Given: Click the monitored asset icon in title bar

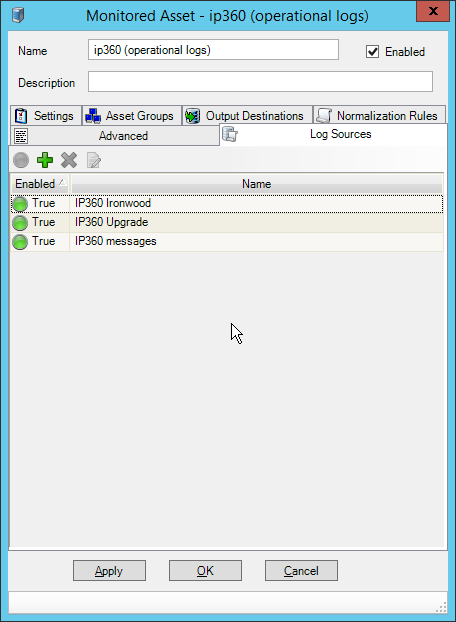Looking at the screenshot, I should (18, 15).
